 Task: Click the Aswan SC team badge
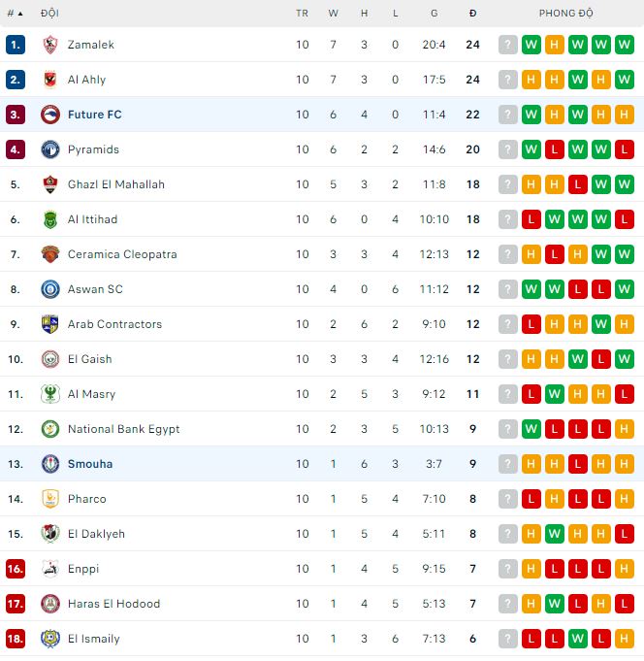tap(50, 289)
